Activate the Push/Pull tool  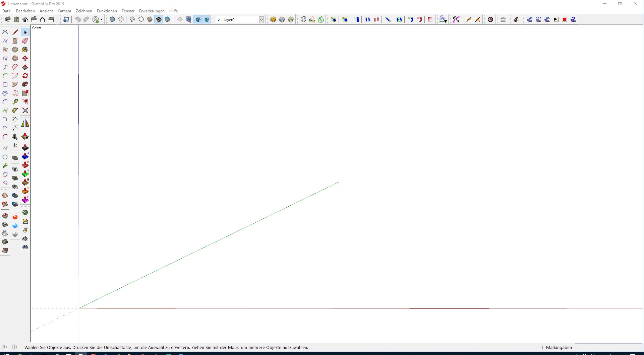pos(25,67)
